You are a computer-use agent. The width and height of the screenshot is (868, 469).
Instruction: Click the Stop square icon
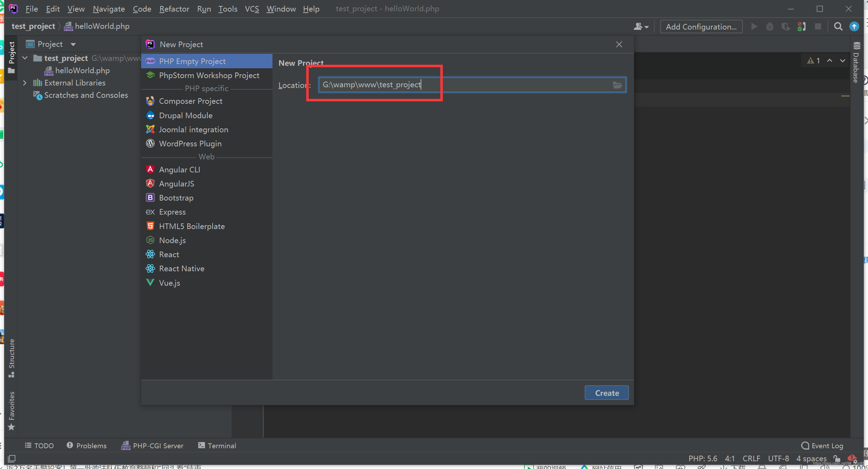(x=818, y=27)
